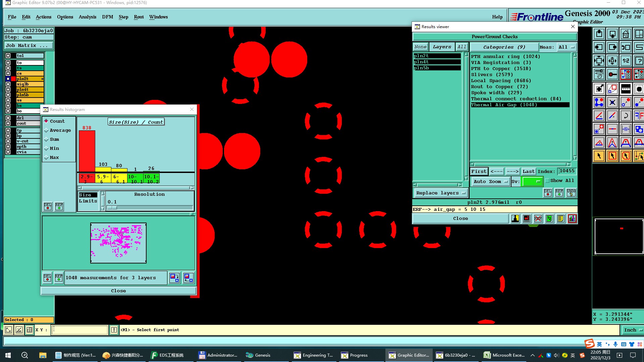Click the UNDO icon in Results viewer
The image size is (644, 362).
pos(571,193)
